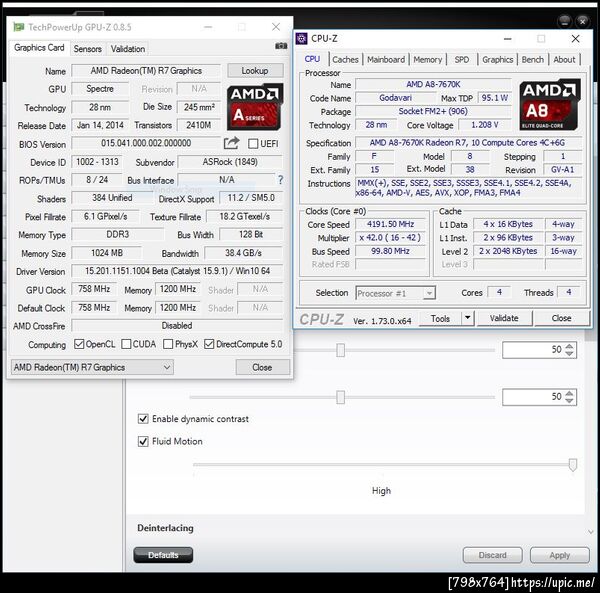Decrease the lower 50 value spinner
This screenshot has height=593, width=600.
[569, 400]
